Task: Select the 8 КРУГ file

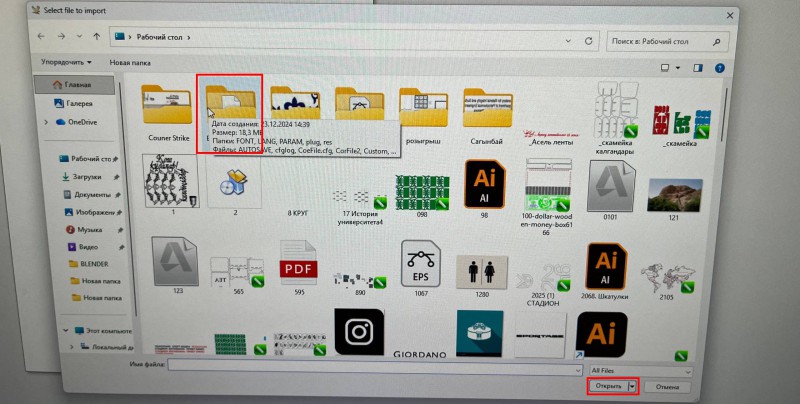Action: [297, 213]
